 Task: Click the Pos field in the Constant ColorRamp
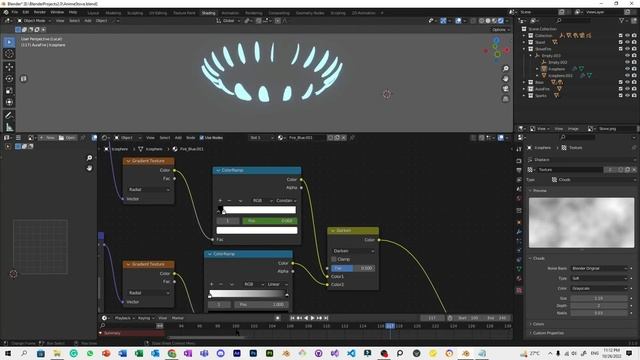pyautogui.click(x=269, y=221)
